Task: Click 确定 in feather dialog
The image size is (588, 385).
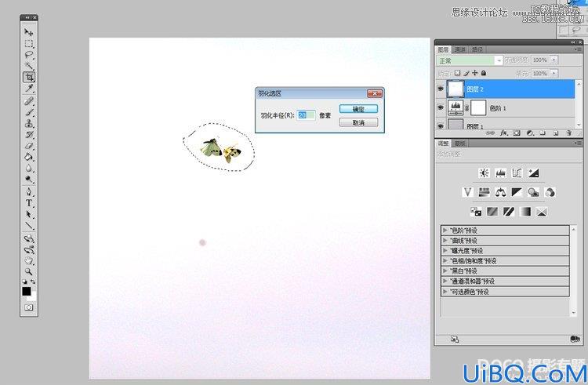Action: (358, 109)
